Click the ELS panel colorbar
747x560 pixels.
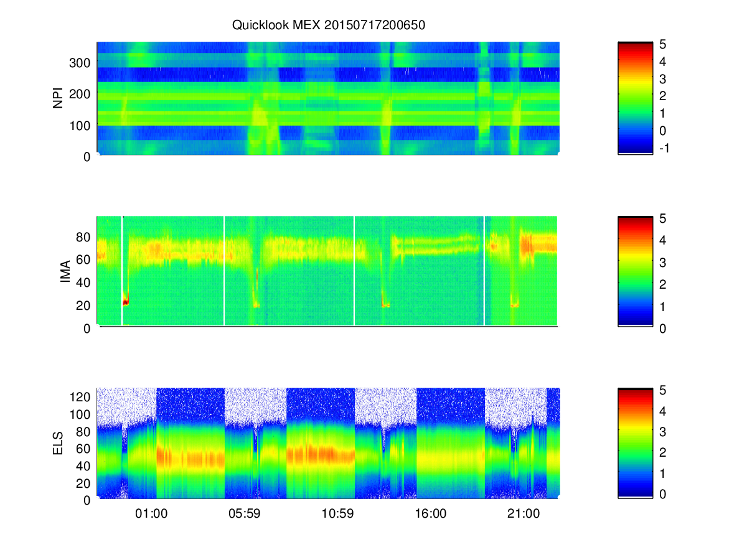pos(635,443)
